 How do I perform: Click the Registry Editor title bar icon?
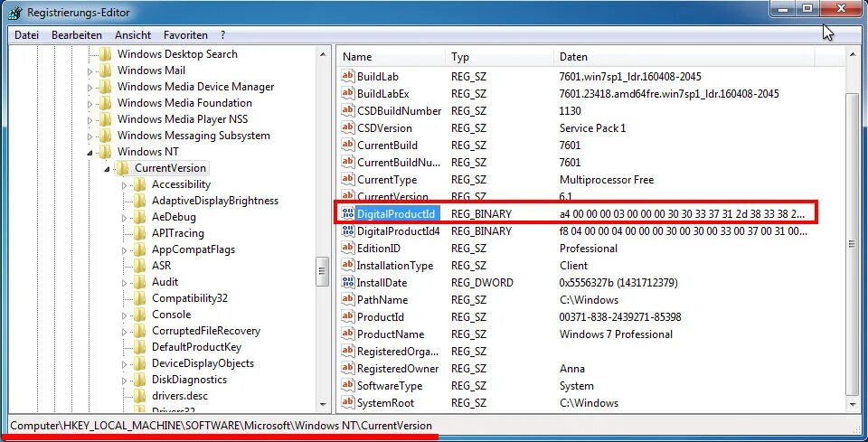click(15, 12)
